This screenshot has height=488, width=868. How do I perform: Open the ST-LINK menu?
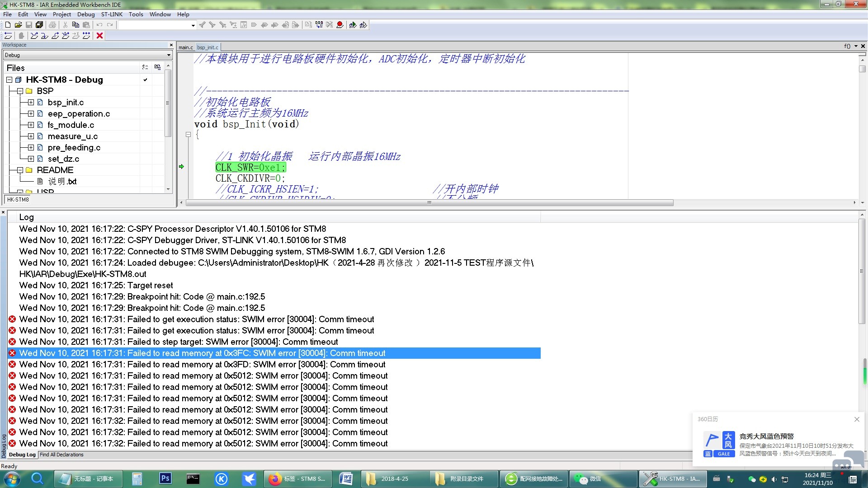112,14
